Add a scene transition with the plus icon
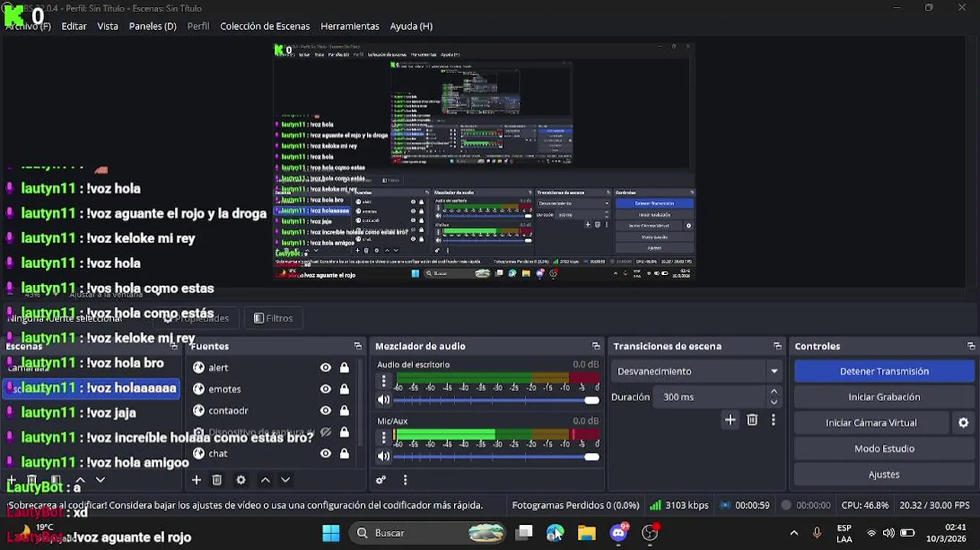Image resolution: width=980 pixels, height=550 pixels. [x=730, y=419]
